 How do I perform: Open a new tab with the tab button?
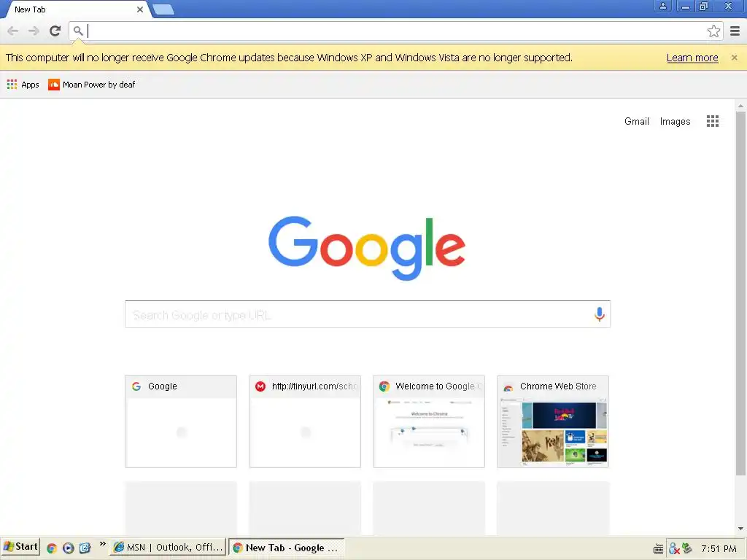click(163, 9)
